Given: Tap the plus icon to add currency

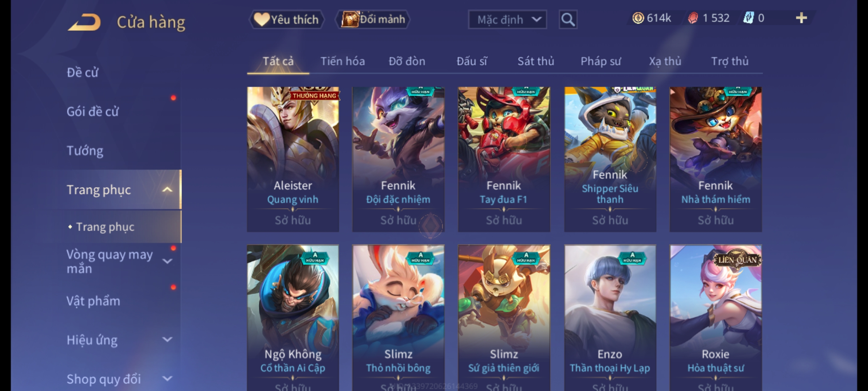Looking at the screenshot, I should [x=801, y=18].
